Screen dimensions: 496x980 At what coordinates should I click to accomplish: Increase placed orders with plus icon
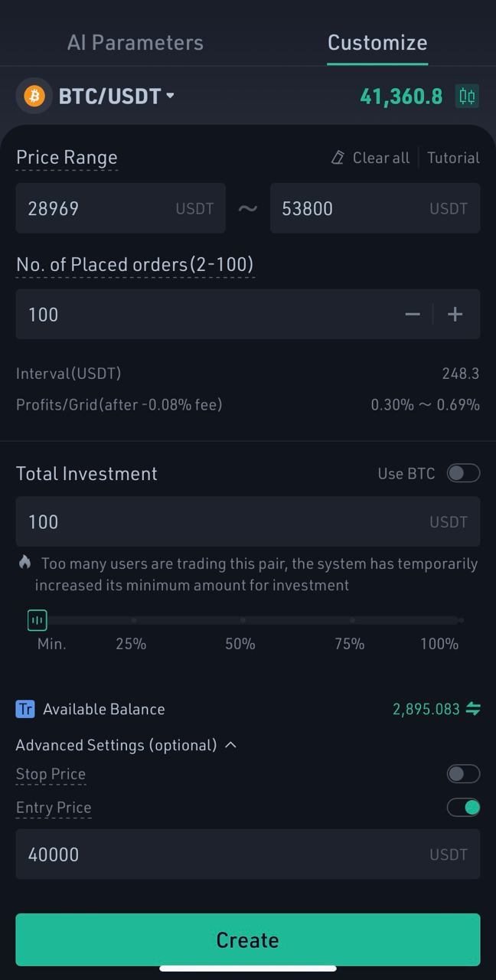[455, 315]
